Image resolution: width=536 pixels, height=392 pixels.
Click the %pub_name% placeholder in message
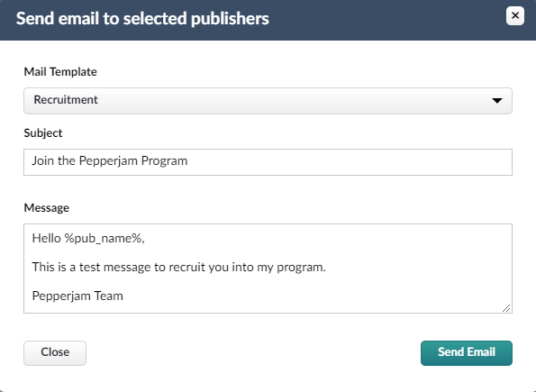pos(103,239)
